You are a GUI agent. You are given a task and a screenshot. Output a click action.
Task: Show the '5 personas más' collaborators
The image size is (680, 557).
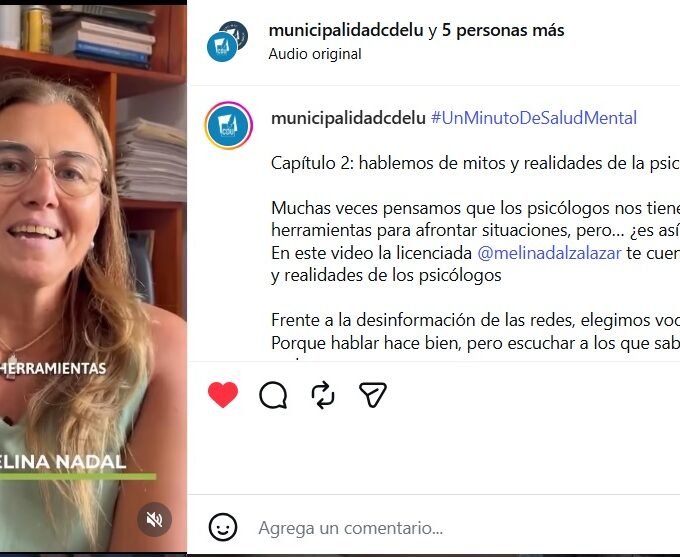click(503, 30)
